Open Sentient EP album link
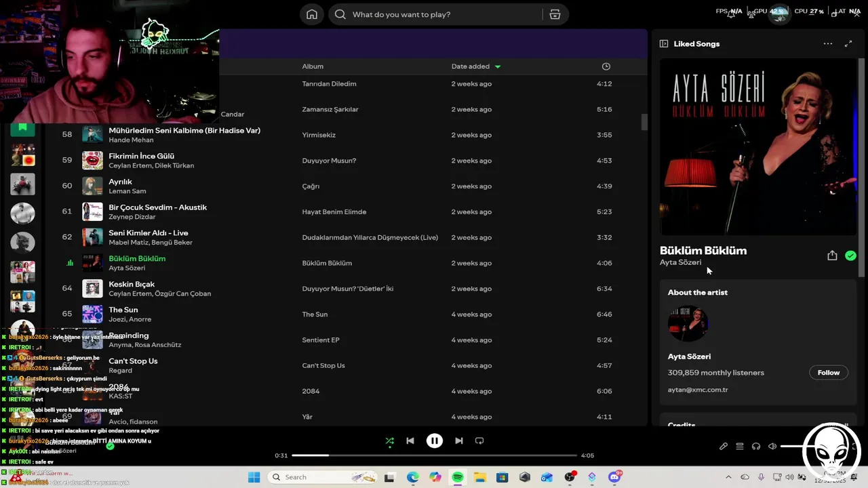The height and width of the screenshot is (488, 868). coord(321,340)
